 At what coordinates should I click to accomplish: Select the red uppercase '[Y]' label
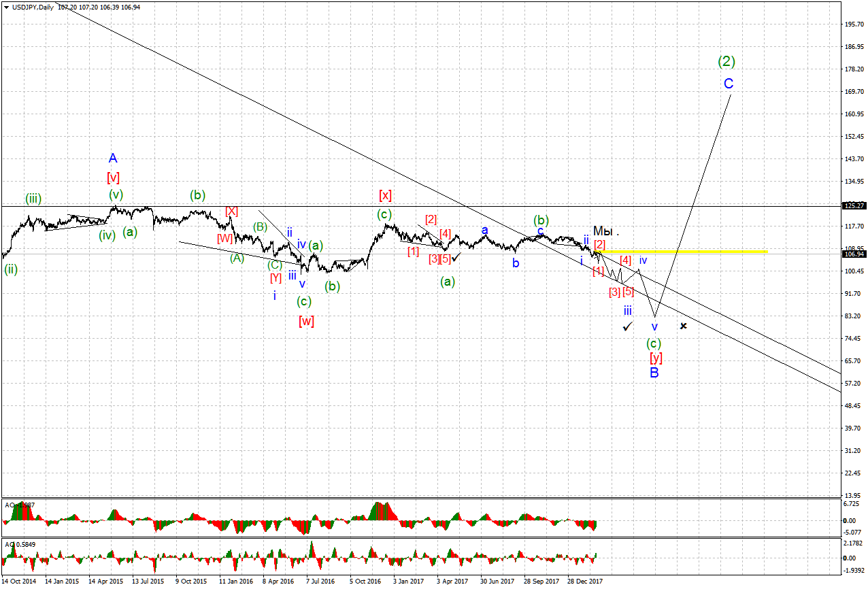pos(276,277)
